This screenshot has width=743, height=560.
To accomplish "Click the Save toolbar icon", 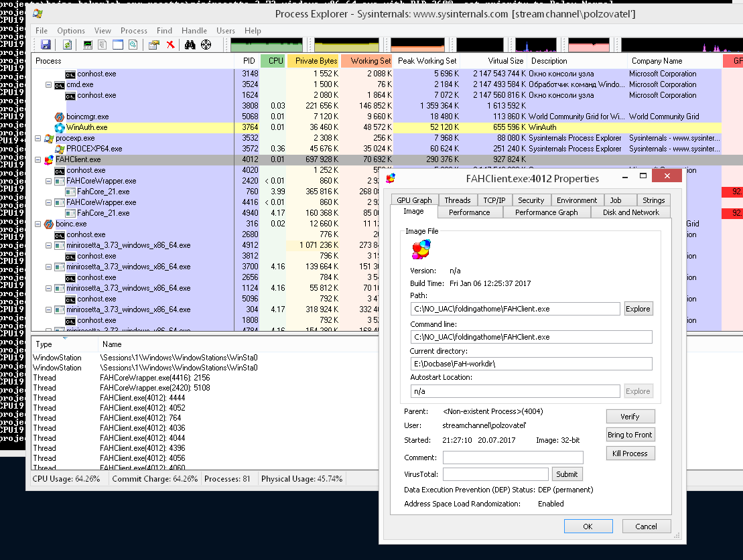I will [x=46, y=44].
